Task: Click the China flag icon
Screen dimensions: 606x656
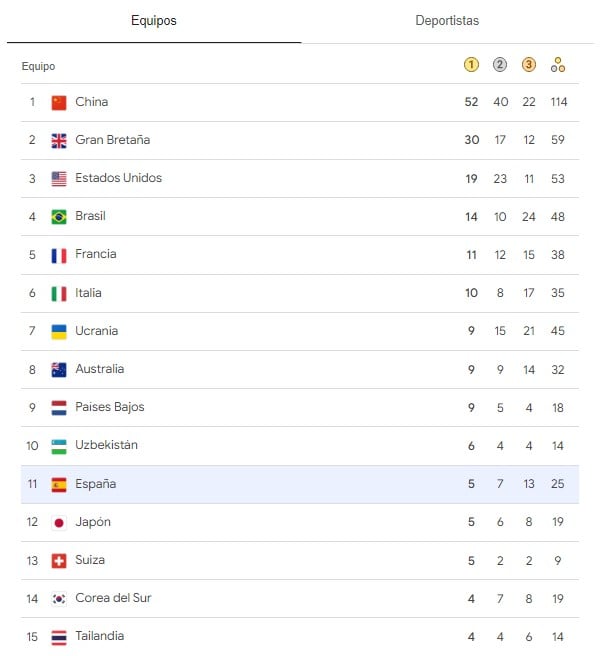Action: click(59, 102)
